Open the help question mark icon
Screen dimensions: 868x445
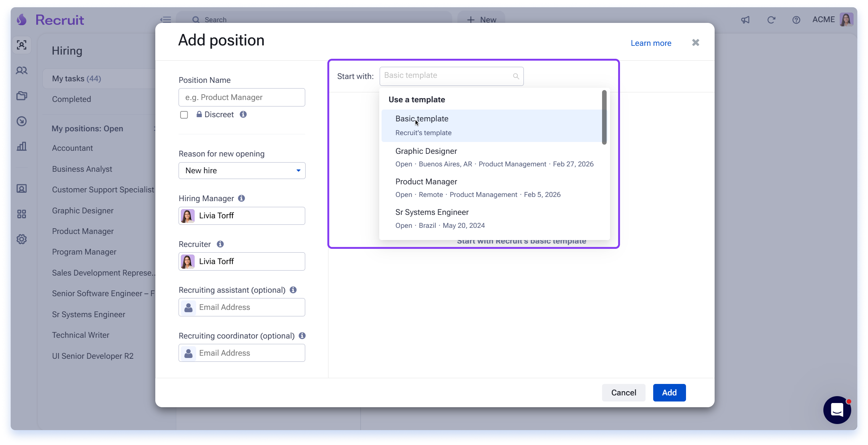coord(796,20)
